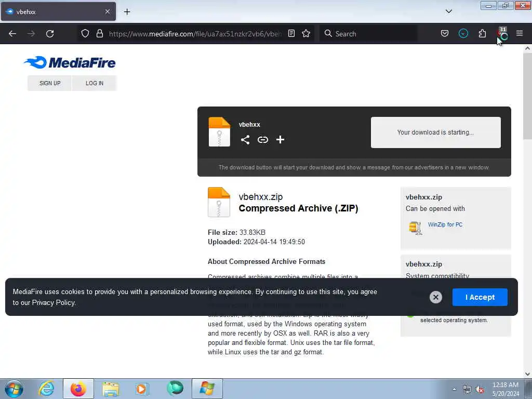The height and width of the screenshot is (399, 532).
Task: Close the vbehxx tab
Action: 107,11
